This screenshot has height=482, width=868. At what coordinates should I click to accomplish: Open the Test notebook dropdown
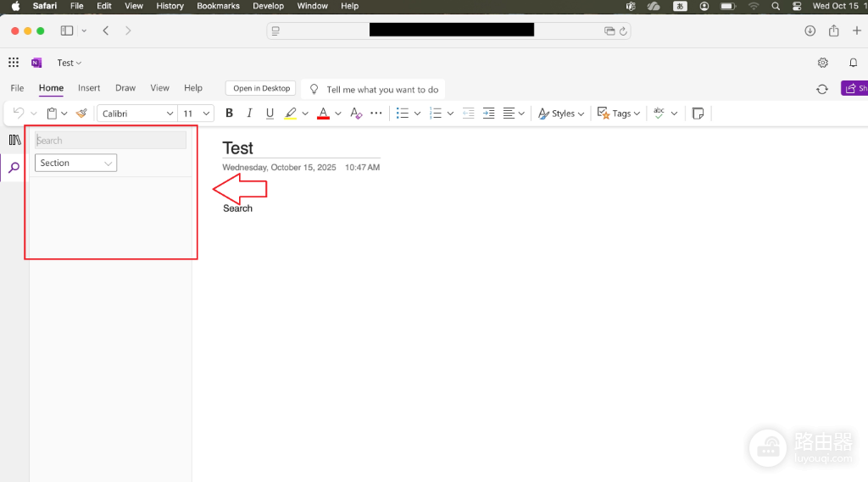pyautogui.click(x=70, y=63)
